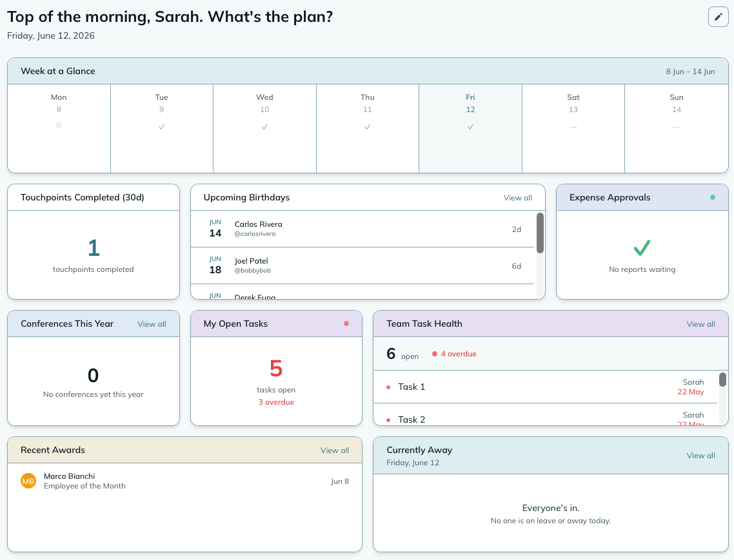Click the red bullet beside Task 2

coord(388,420)
